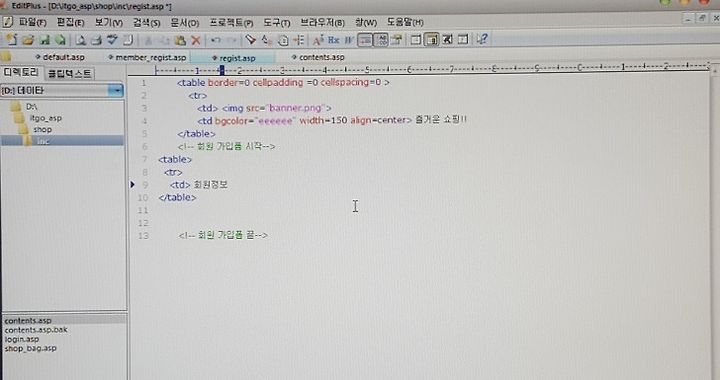The image size is (720, 380).
Task: Click line number 11 in the gutter
Action: tap(143, 210)
